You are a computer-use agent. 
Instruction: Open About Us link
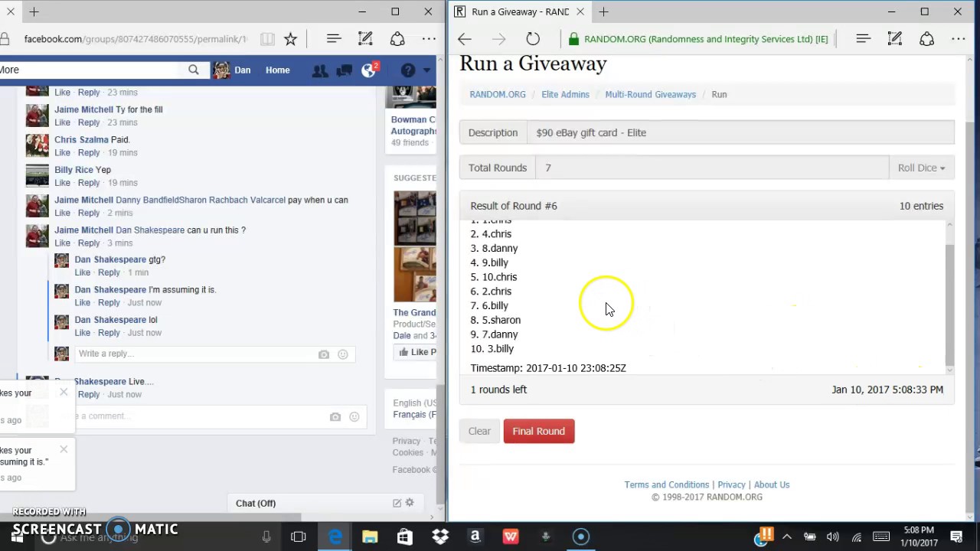772,484
